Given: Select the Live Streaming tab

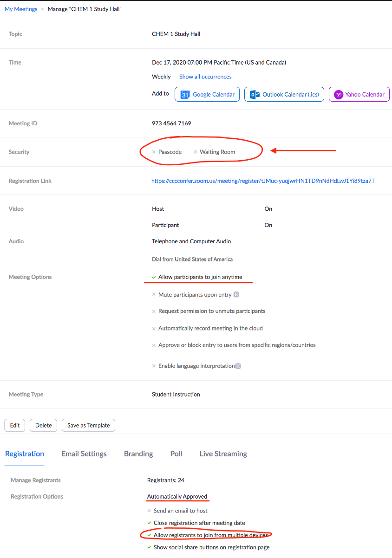Looking at the screenshot, I should (223, 454).
